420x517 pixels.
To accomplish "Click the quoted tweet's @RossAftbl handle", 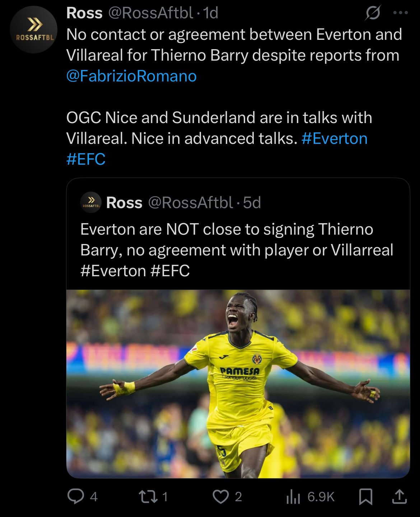I will pos(191,203).
